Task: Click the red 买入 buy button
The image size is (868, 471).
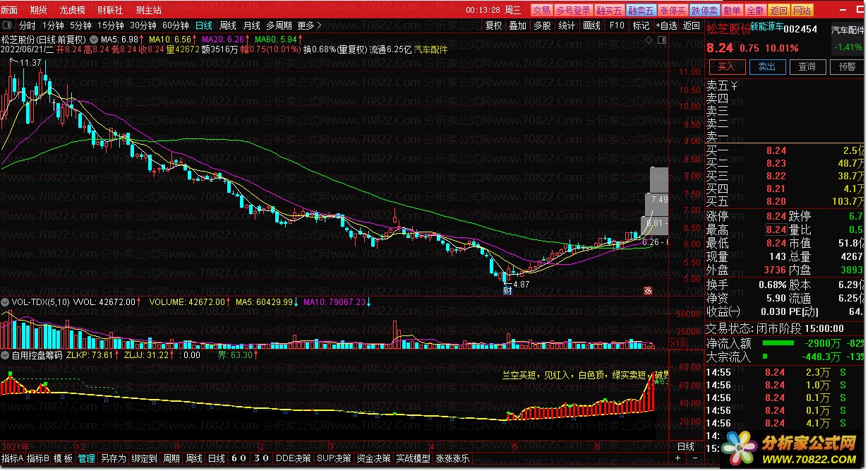Action: point(727,67)
